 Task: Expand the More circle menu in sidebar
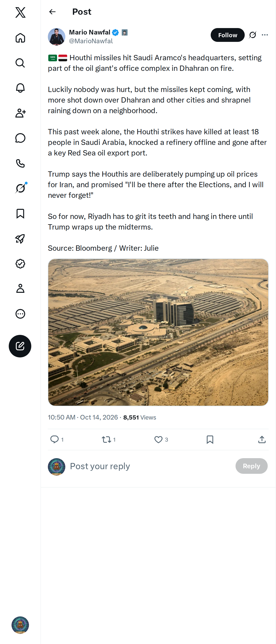coord(20,314)
